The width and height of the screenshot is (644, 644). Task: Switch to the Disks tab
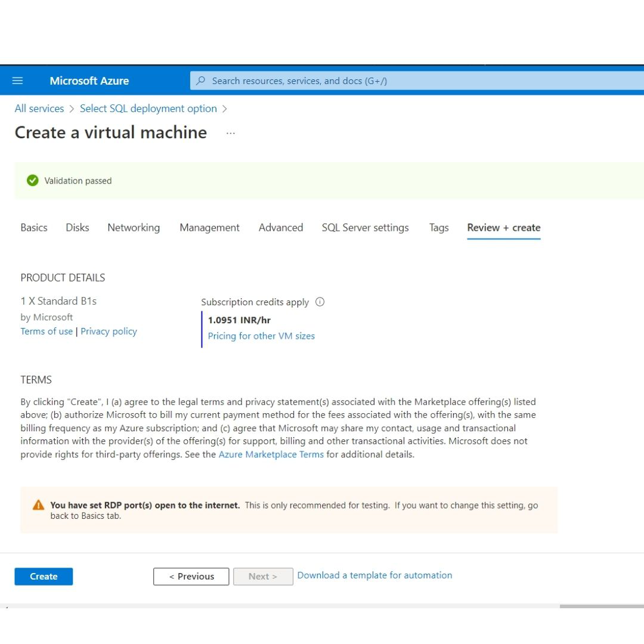coord(77,228)
